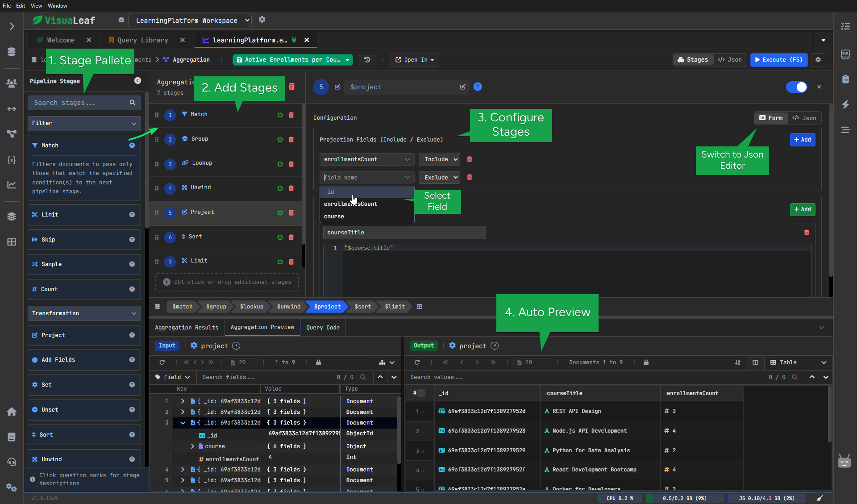857x504 pixels.
Task: Click the Execute (F5) button
Action: 778,59
